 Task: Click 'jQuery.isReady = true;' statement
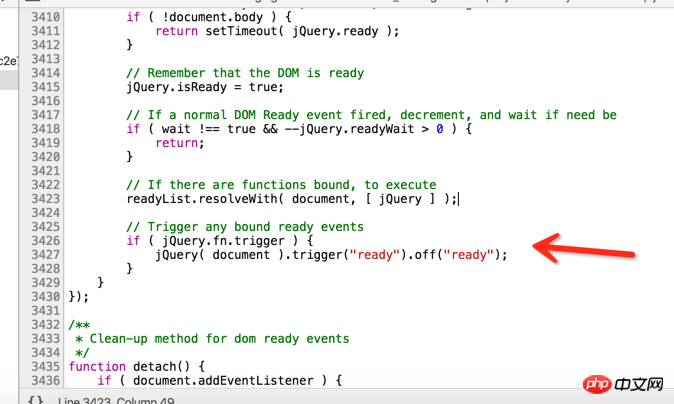click(x=205, y=87)
